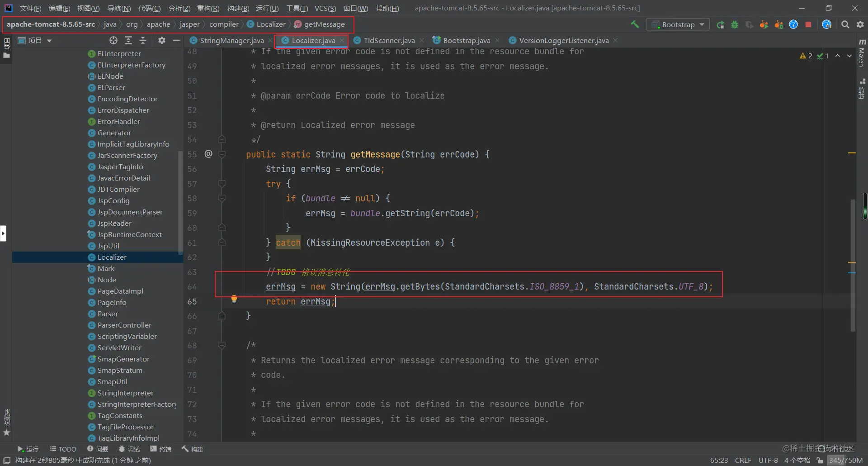The height and width of the screenshot is (466, 868).
Task: Open Search Everywhere magnifier icon
Action: (845, 24)
